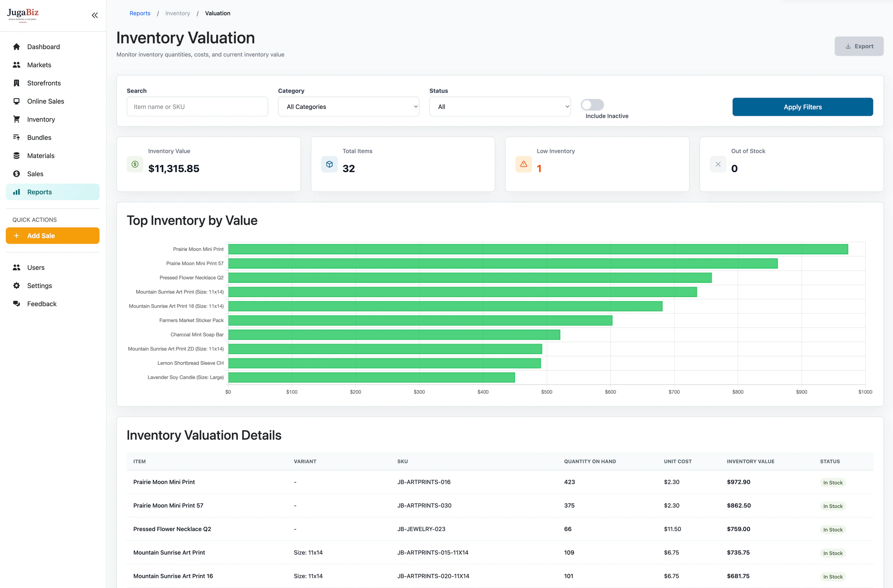Open Storefronts in the sidebar
Screen dimensions: 893x588
click(x=52, y=83)
